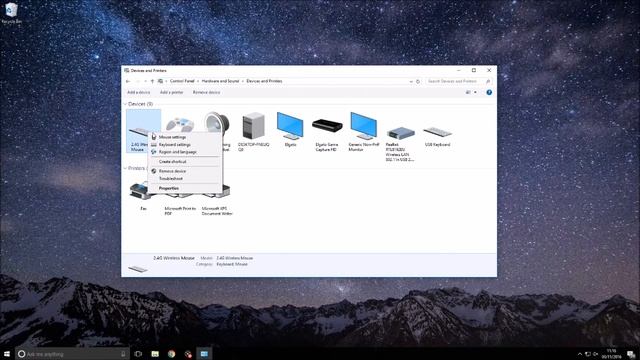Refresh the Devices and Printers view
This screenshot has width=640, height=360.
coord(418,81)
